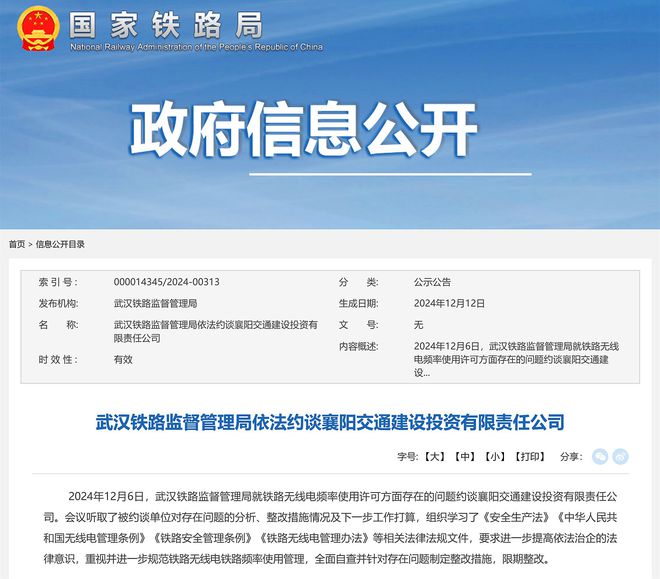660x579 pixels.
Task: Click the 政府信息公开 banner heading
Action: tap(303, 129)
